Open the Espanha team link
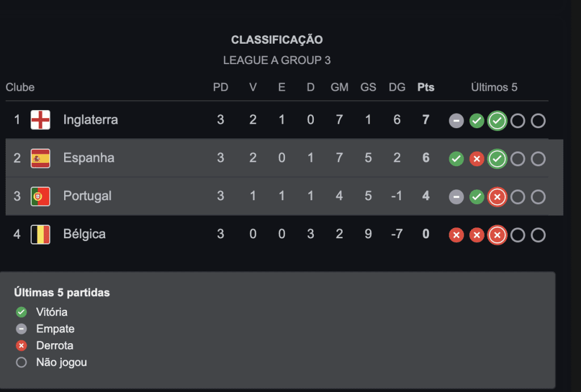581x392 pixels. 89,158
